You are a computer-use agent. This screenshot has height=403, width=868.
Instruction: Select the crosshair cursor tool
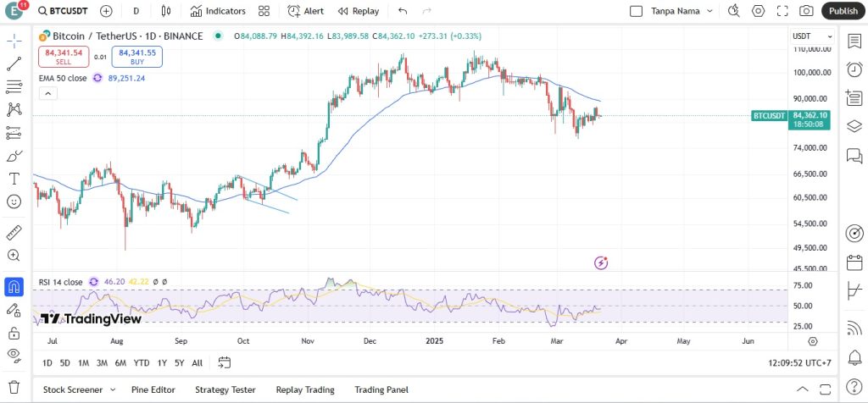tap(14, 41)
